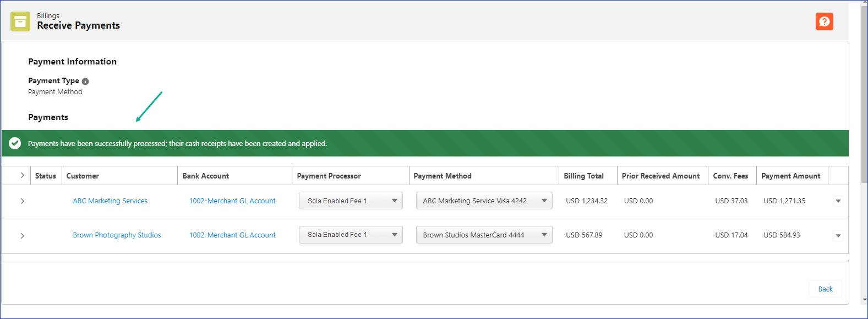Open 1002-Merchant GL Account link in first row
This screenshot has width=868, height=319.
[x=232, y=201]
